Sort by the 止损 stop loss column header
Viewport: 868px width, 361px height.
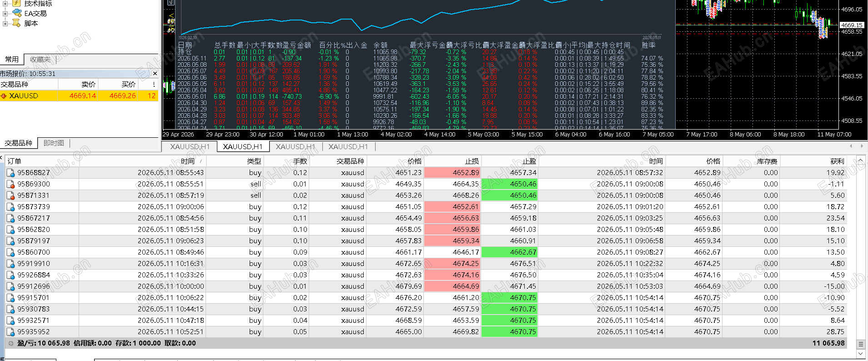tap(452, 161)
